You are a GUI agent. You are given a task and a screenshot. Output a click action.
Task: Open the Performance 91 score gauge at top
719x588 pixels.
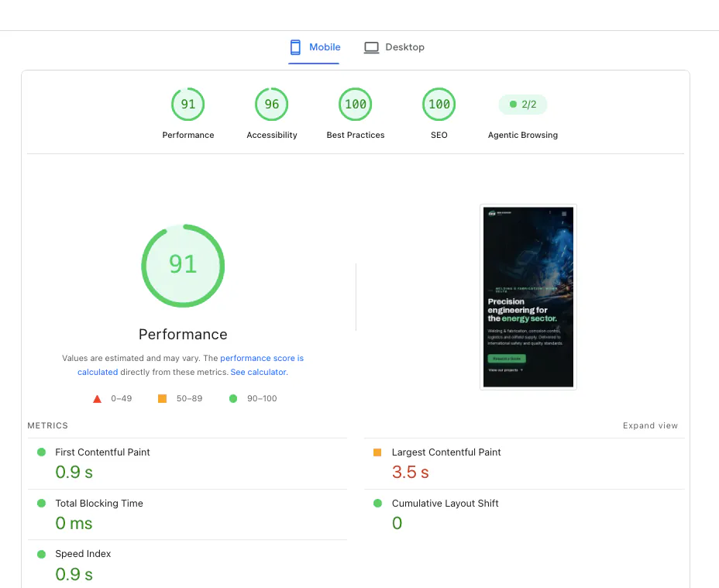pos(188,104)
